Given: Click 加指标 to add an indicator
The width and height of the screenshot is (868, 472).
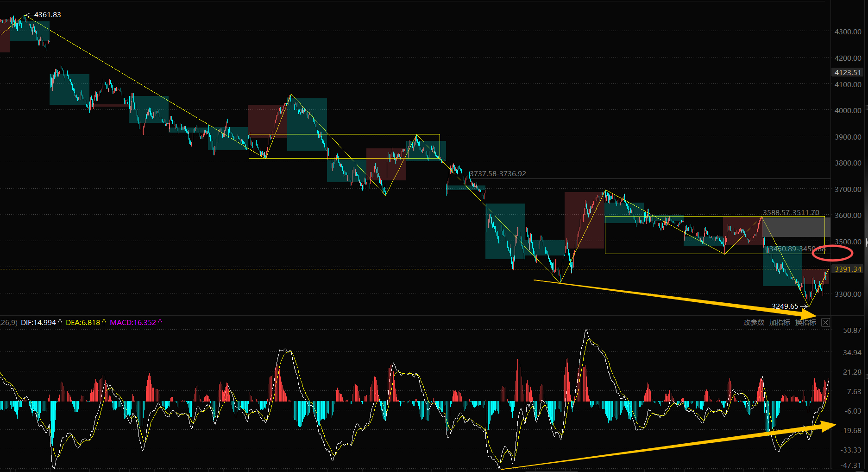Looking at the screenshot, I should click(x=780, y=323).
